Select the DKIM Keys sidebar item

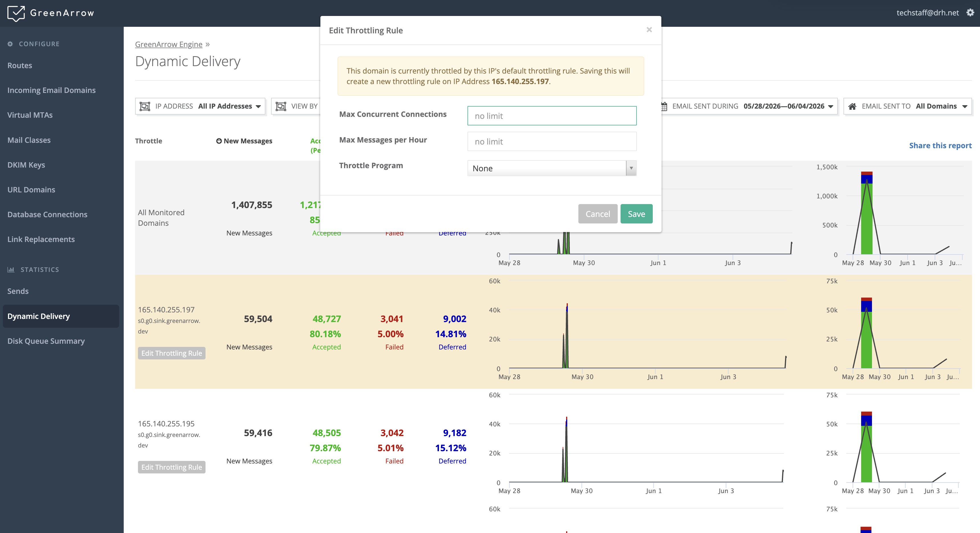(26, 165)
